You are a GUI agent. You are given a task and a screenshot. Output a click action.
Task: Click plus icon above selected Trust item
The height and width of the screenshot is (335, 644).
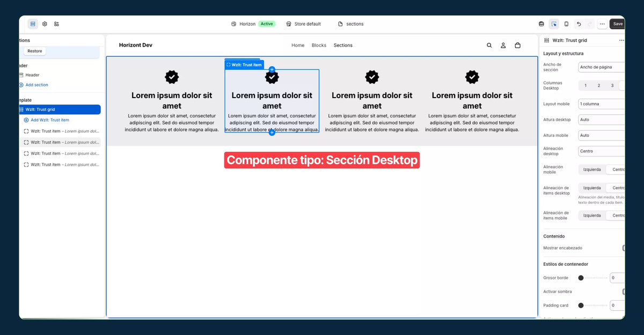click(x=272, y=70)
